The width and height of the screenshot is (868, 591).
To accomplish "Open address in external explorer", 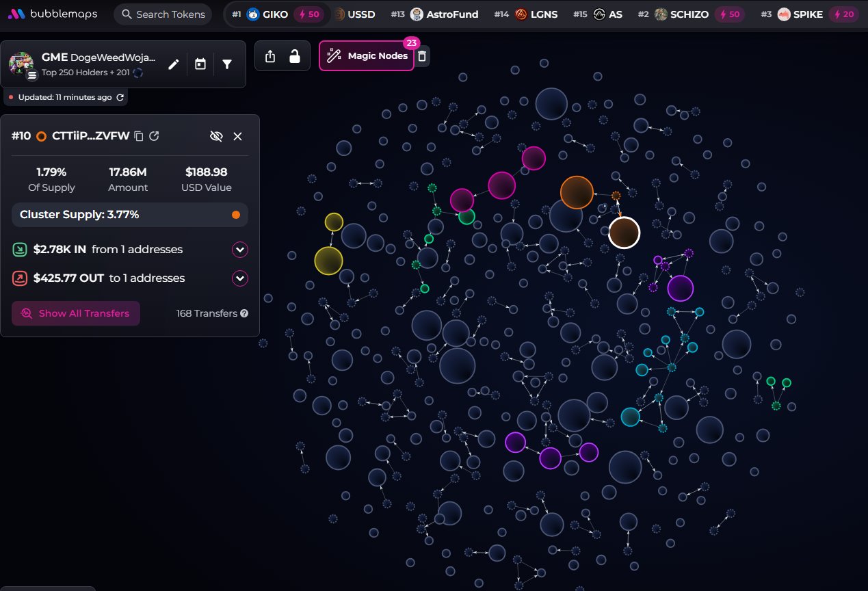I will [x=155, y=136].
